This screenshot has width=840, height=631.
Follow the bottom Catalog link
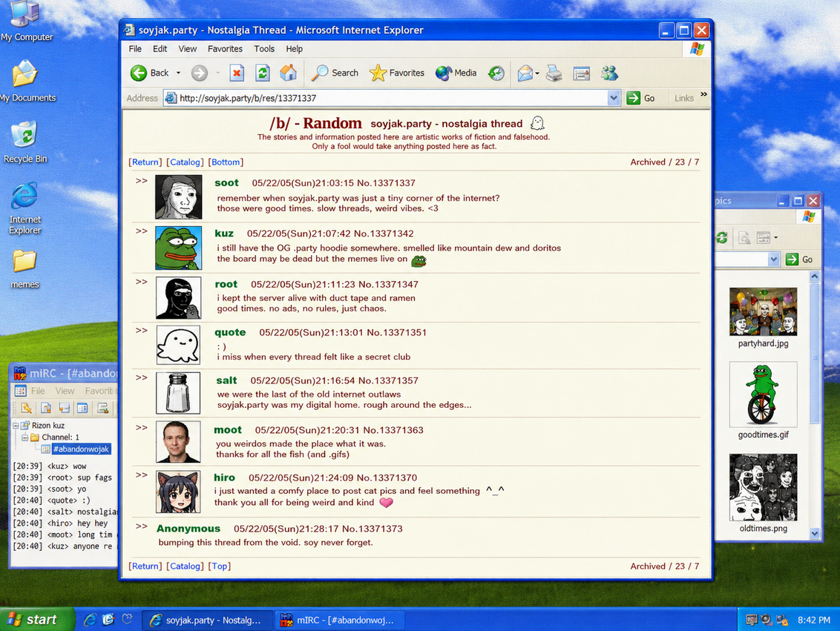point(185,566)
